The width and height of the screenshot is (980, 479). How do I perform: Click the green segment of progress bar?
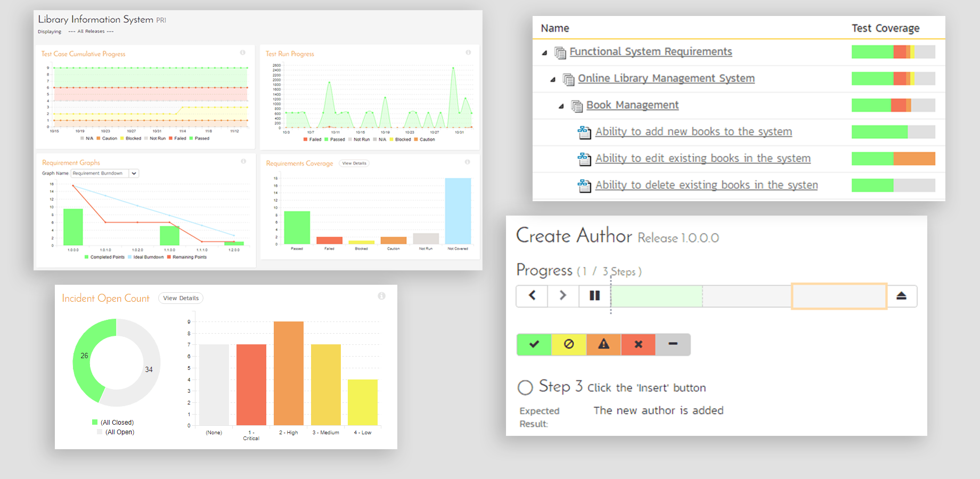tap(657, 296)
